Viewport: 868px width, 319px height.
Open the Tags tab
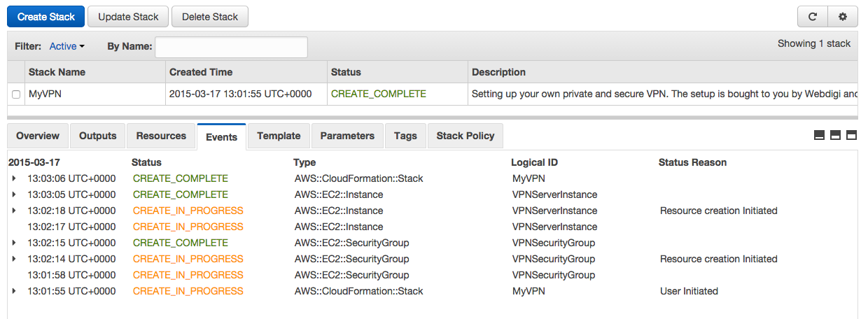coord(405,136)
